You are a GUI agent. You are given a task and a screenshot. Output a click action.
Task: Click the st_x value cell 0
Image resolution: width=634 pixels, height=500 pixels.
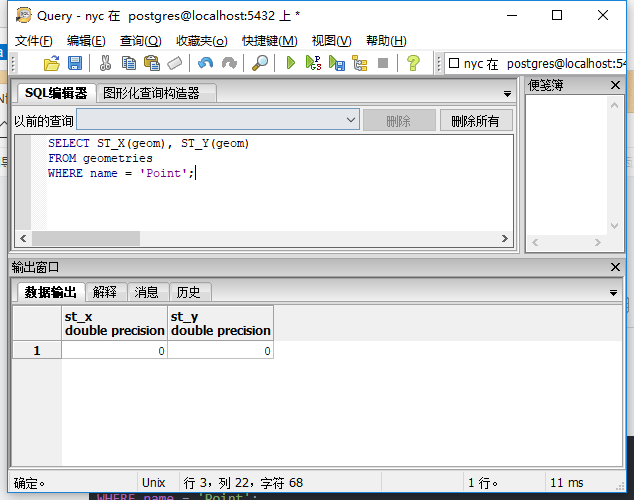point(114,350)
